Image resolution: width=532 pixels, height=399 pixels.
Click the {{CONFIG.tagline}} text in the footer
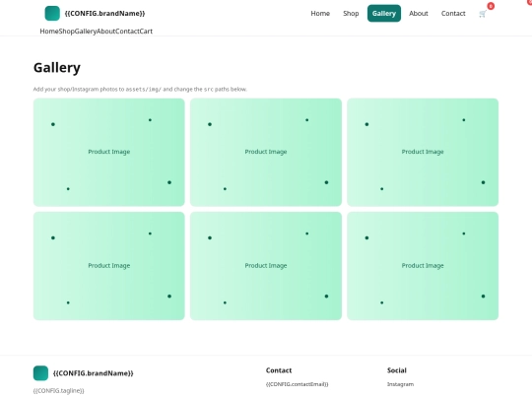[59, 390]
